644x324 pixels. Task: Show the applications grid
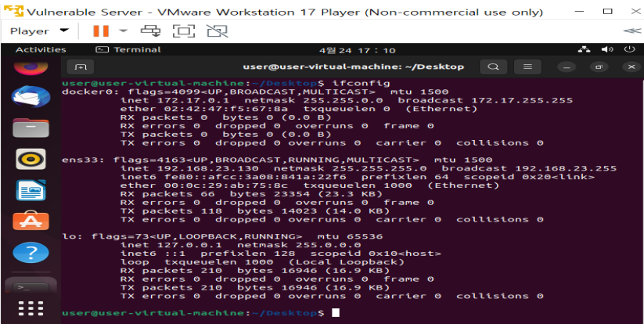click(x=31, y=308)
